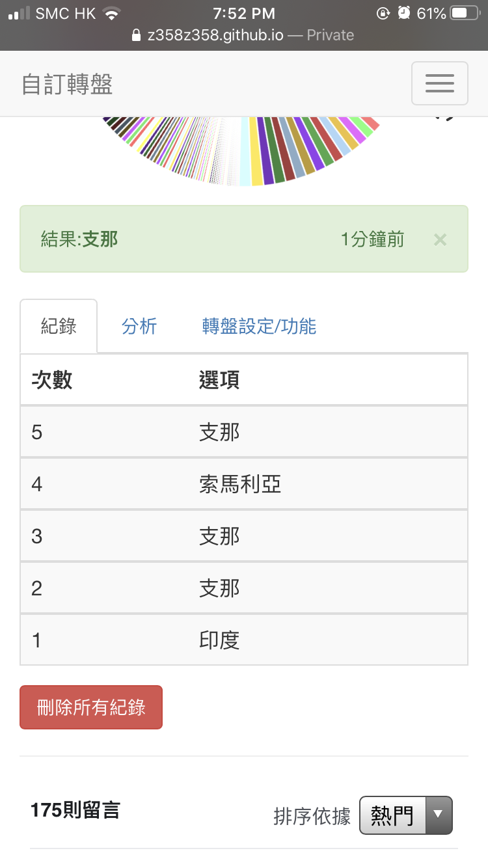The image size is (488, 868).
Task: Open the 轉盤設定/功能 tab
Action: click(x=259, y=326)
